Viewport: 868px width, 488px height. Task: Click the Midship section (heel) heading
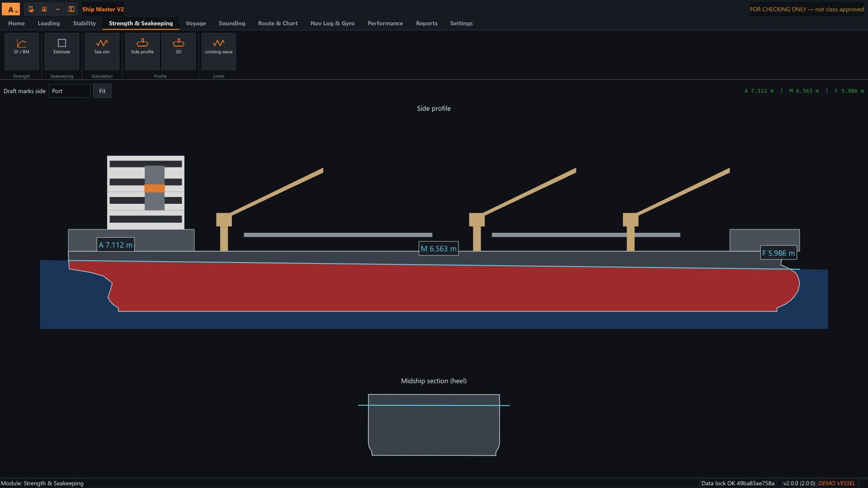tap(434, 381)
